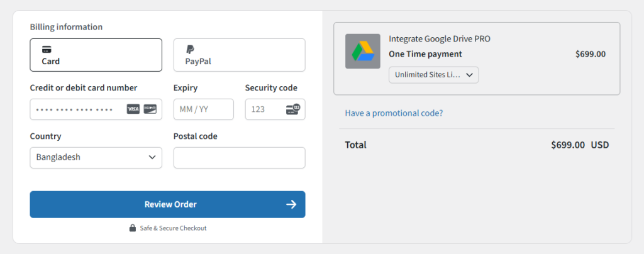Click the Expiry MM / YY field
This screenshot has height=254, width=644.
click(204, 109)
